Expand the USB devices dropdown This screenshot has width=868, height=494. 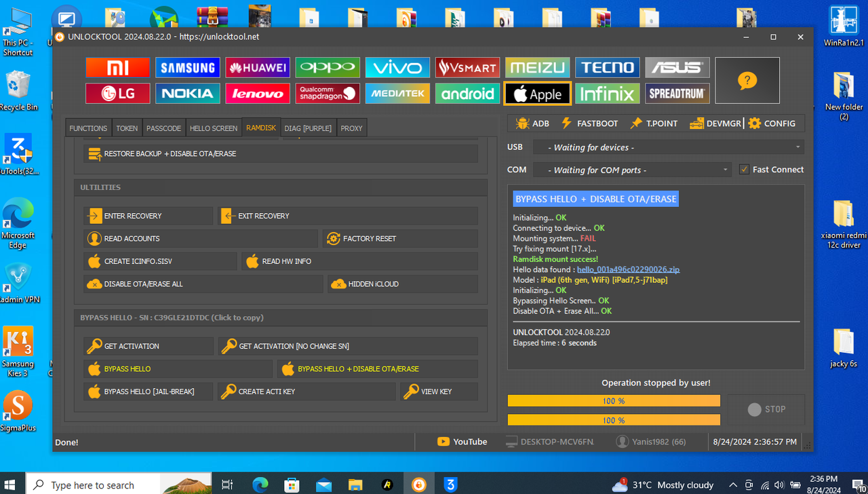pos(669,147)
